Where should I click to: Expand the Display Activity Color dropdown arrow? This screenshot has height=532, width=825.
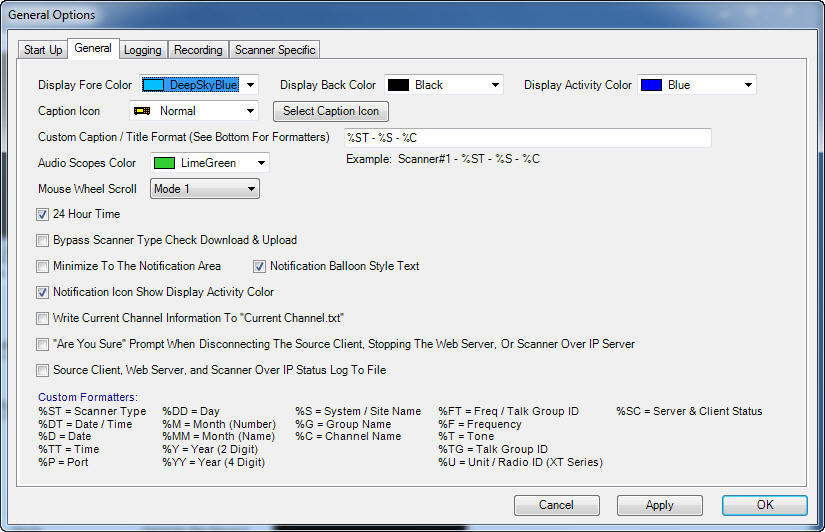(748, 85)
